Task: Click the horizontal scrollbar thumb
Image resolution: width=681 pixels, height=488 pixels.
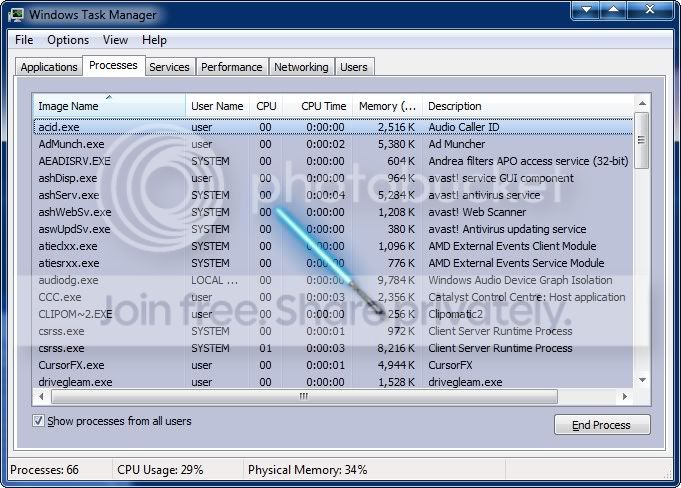Action: click(x=304, y=396)
